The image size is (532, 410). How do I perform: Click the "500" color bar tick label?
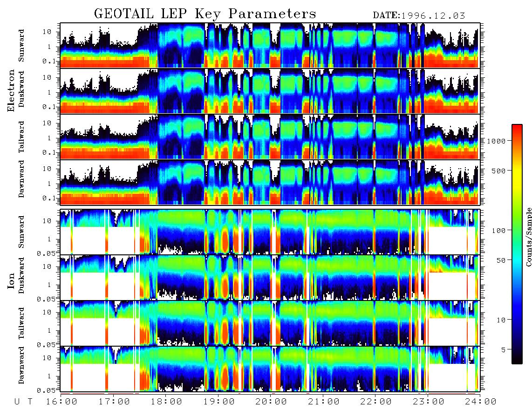pos(498,171)
